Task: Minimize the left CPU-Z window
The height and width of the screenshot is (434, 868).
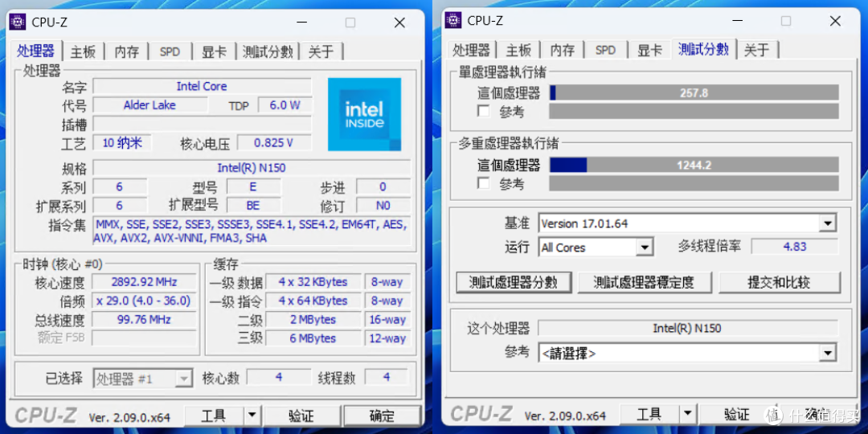Action: pyautogui.click(x=301, y=23)
